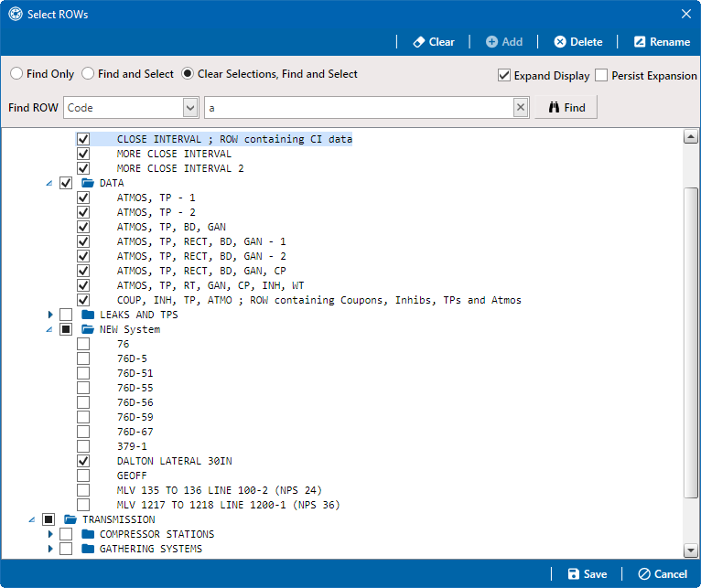The image size is (701, 588).
Task: Click the LEAKS AND TPS folder icon
Action: click(88, 315)
